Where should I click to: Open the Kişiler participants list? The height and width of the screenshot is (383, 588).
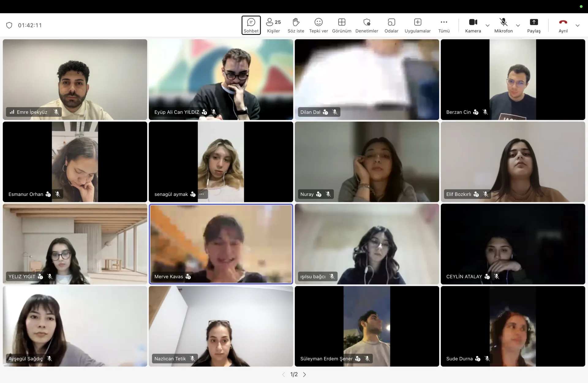pos(273,25)
